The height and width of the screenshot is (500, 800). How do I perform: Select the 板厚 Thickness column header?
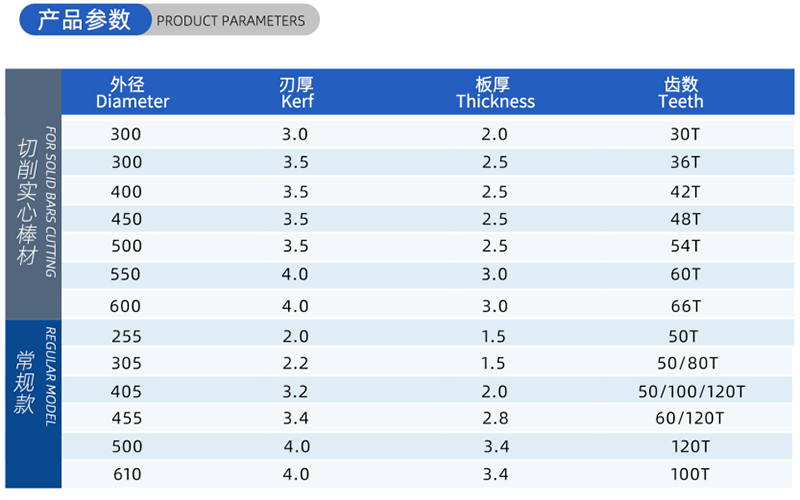495,93
